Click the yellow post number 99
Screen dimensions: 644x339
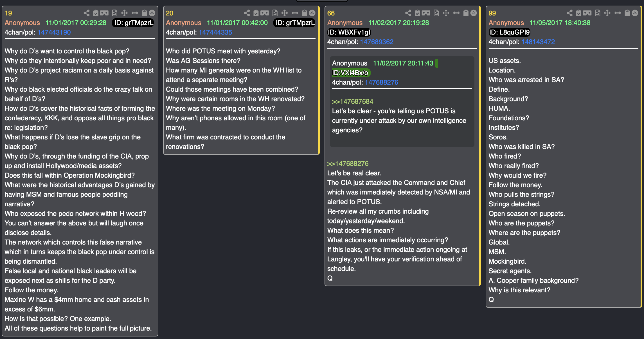pyautogui.click(x=492, y=13)
